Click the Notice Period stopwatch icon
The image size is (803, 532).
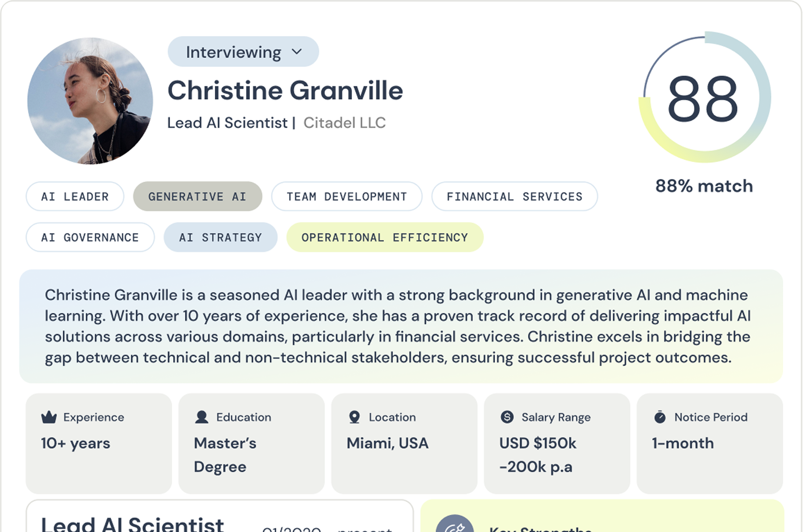coord(660,417)
